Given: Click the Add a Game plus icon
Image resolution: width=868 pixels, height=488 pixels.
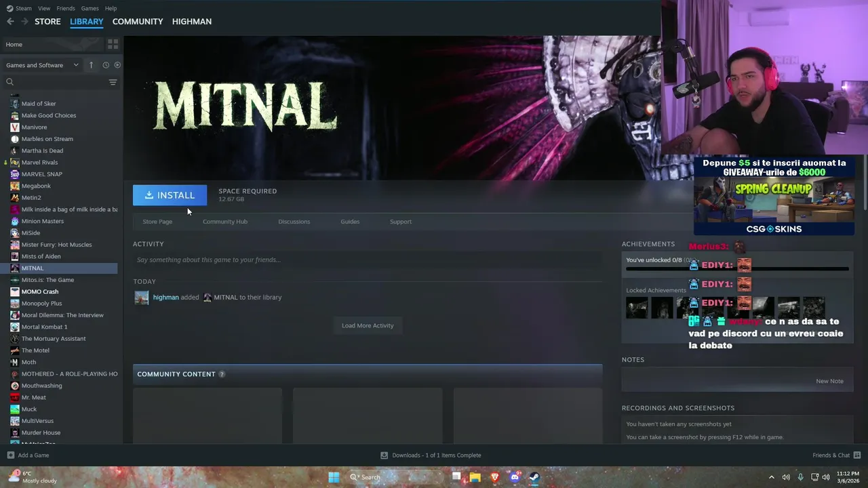Looking at the screenshot, I should (x=10, y=455).
